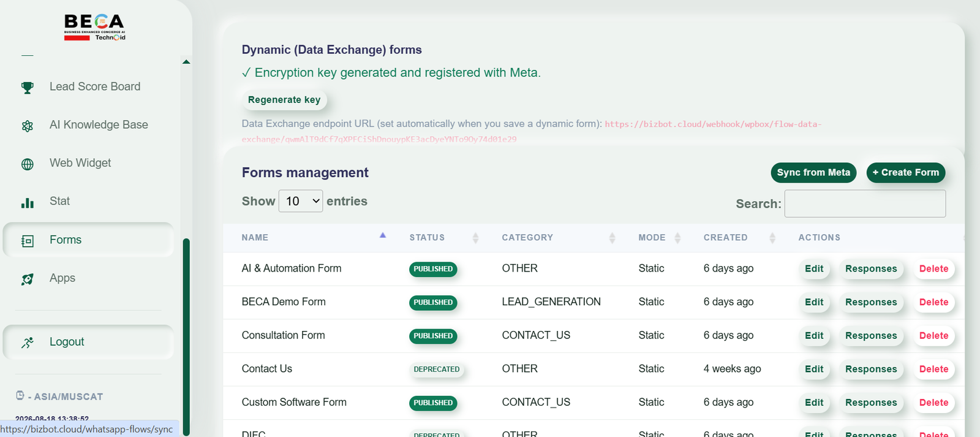
Task: Click the AI & Automation Form name
Action: pyautogui.click(x=292, y=268)
